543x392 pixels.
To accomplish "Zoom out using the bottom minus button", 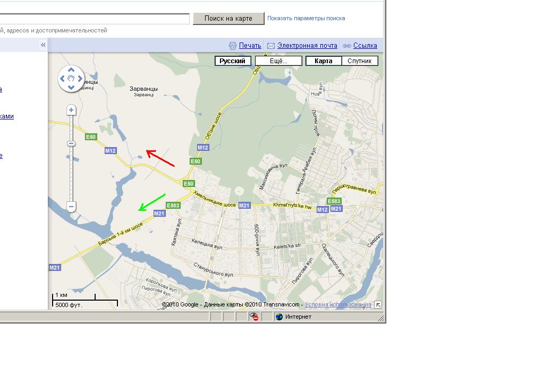I will (x=71, y=206).
